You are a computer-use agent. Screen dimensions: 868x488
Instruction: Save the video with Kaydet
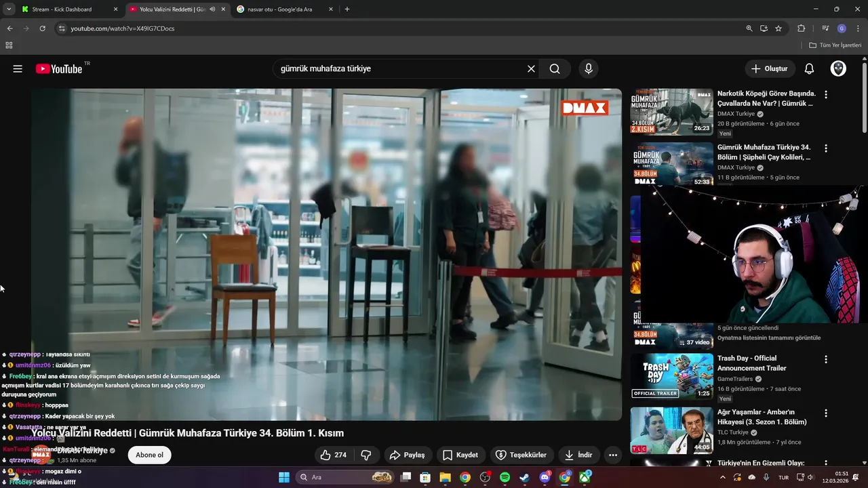pyautogui.click(x=460, y=455)
